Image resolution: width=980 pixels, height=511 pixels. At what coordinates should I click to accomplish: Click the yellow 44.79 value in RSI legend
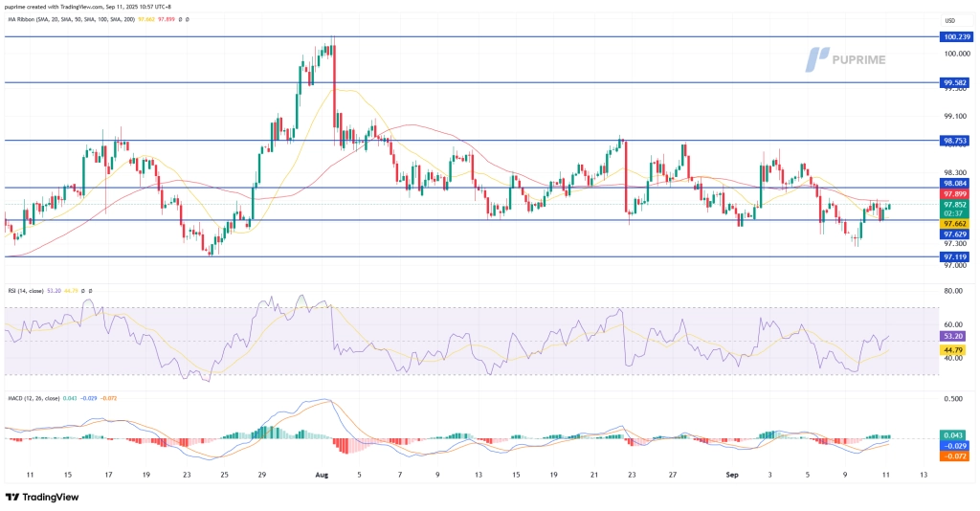(71, 291)
